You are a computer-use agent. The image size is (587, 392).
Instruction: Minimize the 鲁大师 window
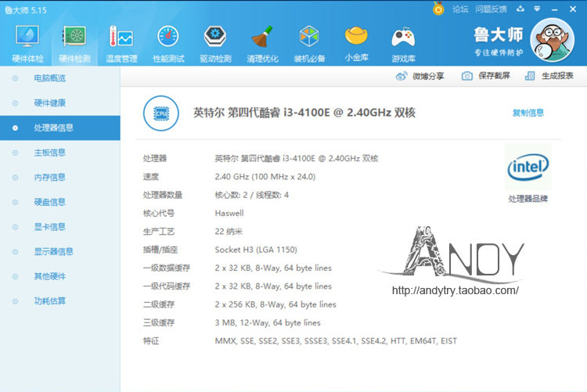point(554,9)
